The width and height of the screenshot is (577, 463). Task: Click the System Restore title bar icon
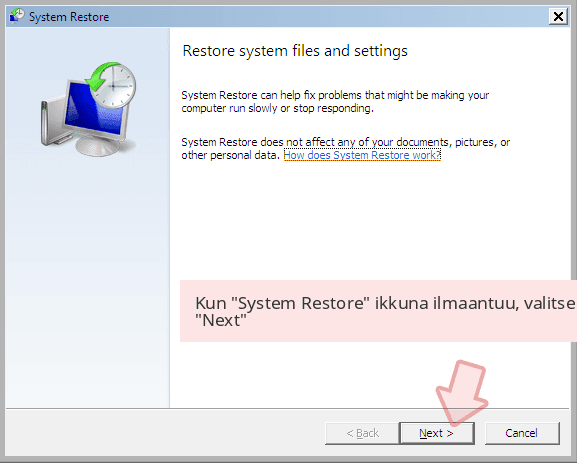(17, 16)
